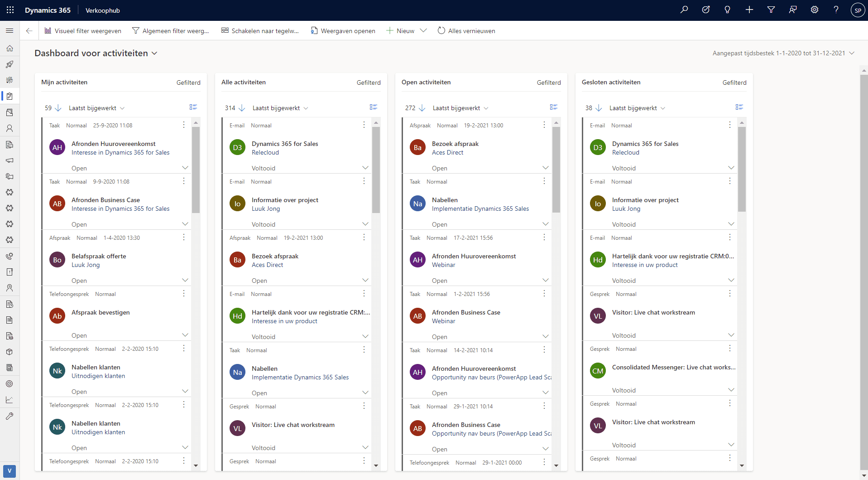The image size is (868, 480).
Task: Toggle the hamburger navigation menu
Action: coord(10,30)
